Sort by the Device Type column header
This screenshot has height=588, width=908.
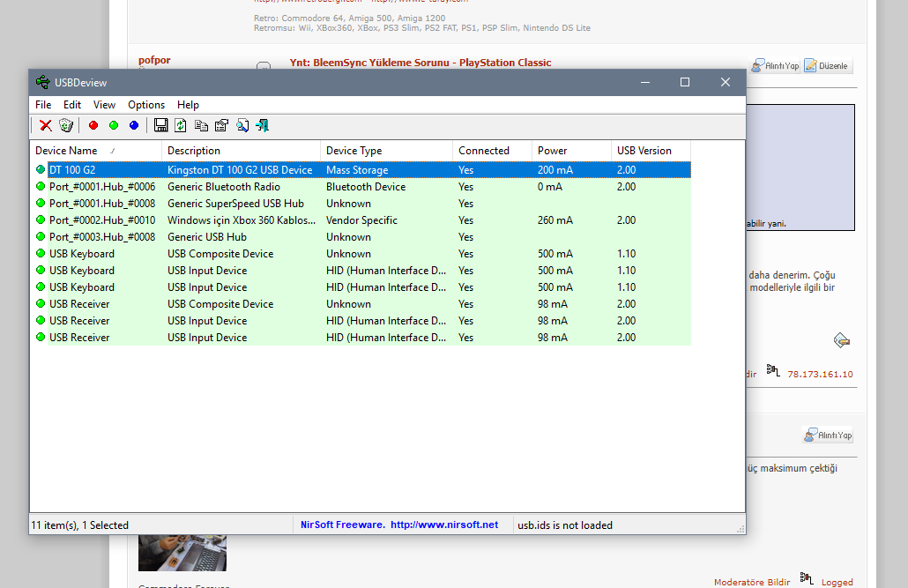[386, 151]
